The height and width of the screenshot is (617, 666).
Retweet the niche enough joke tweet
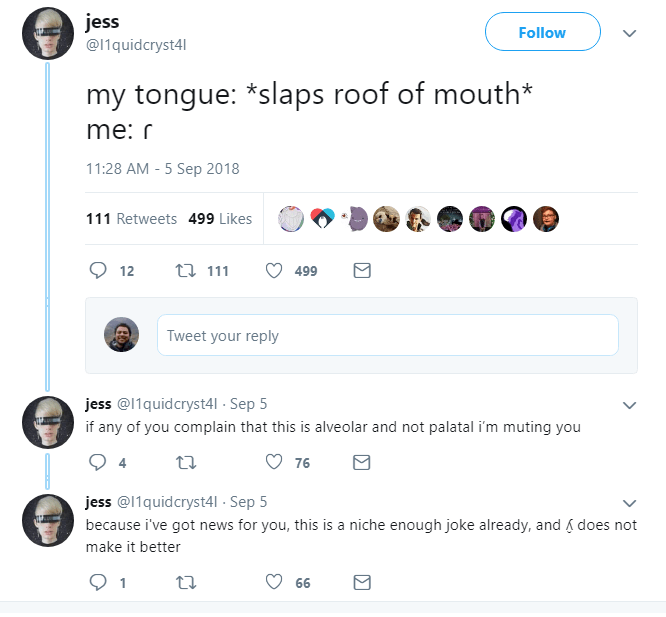click(182, 583)
